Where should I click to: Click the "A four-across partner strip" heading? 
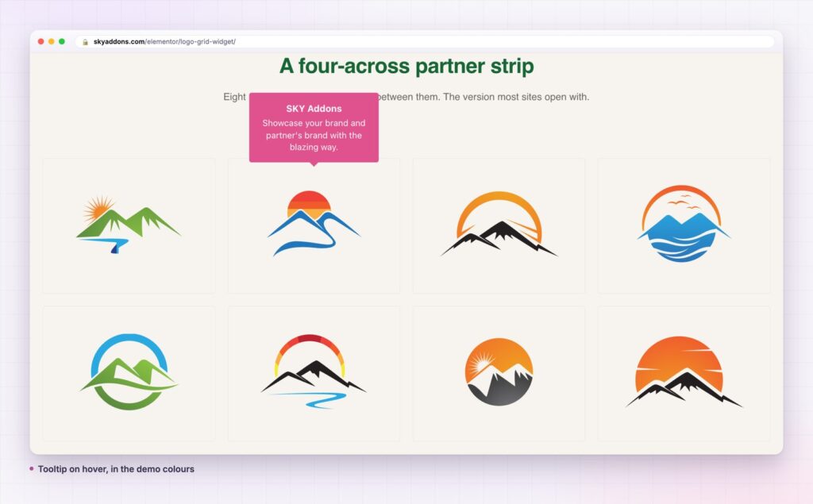(406, 66)
